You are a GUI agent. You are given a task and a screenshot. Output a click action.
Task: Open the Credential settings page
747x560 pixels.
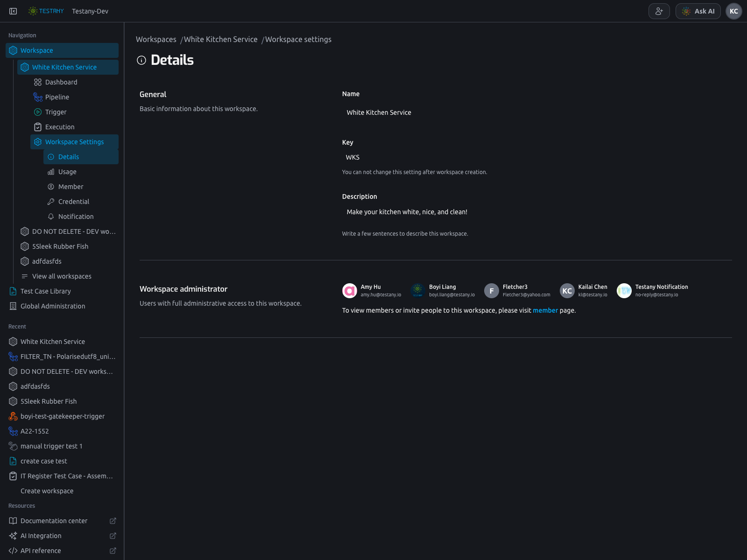click(x=81, y=202)
